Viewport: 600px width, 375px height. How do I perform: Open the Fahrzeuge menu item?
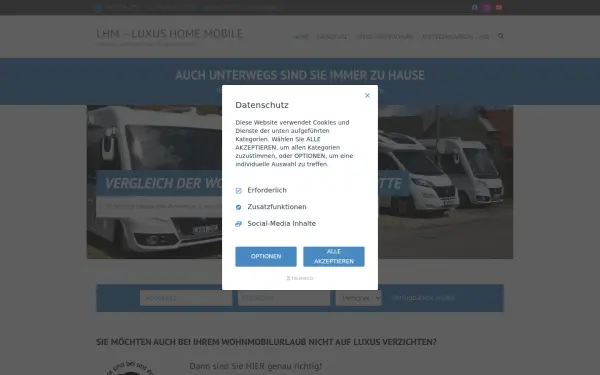tap(332, 37)
